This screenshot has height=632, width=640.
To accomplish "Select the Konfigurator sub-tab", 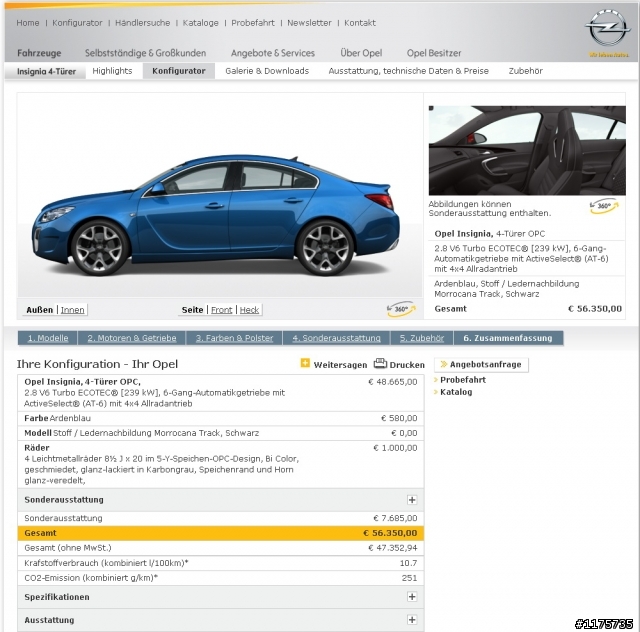I will point(179,71).
